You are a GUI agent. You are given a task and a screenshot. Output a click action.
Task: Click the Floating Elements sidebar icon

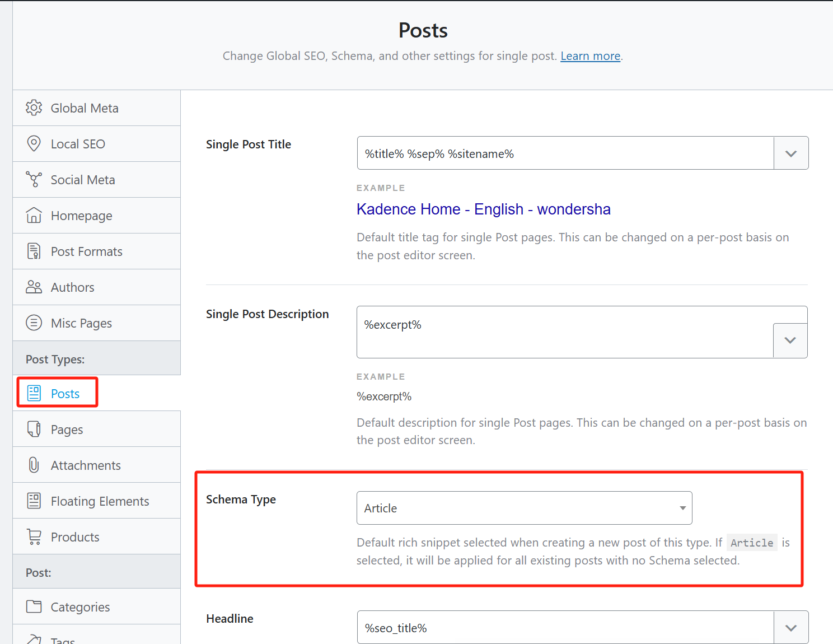pos(34,501)
